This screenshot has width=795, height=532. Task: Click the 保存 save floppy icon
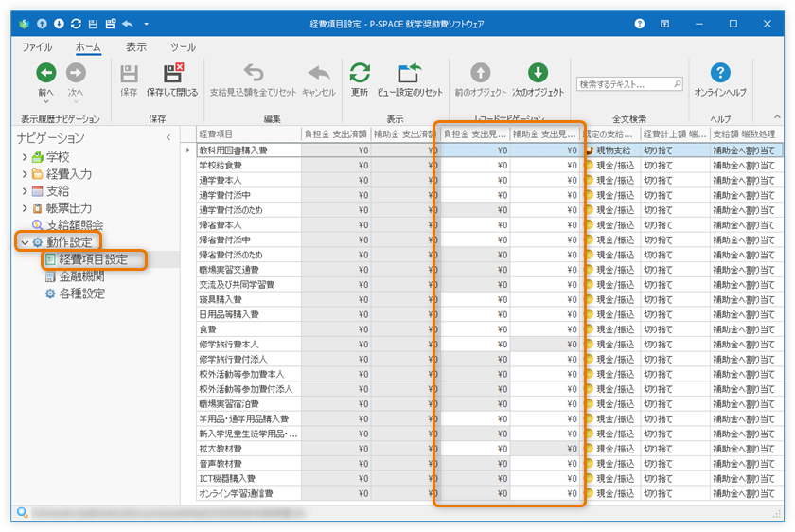click(129, 74)
